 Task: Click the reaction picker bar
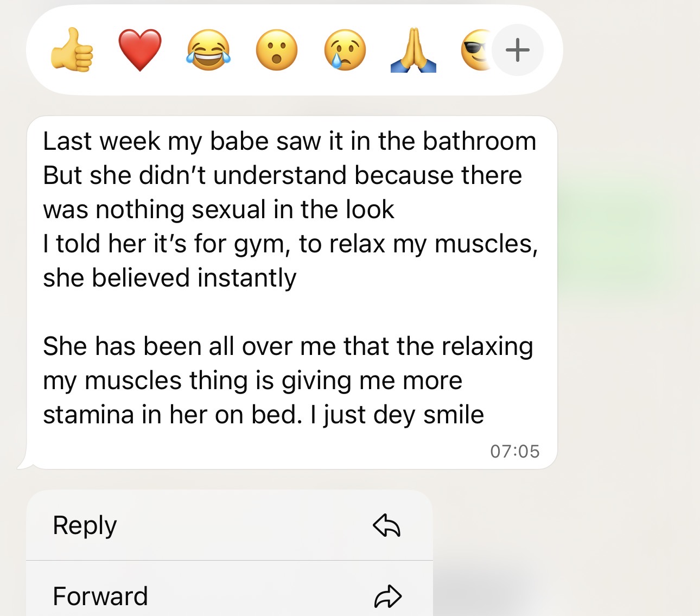tap(288, 49)
